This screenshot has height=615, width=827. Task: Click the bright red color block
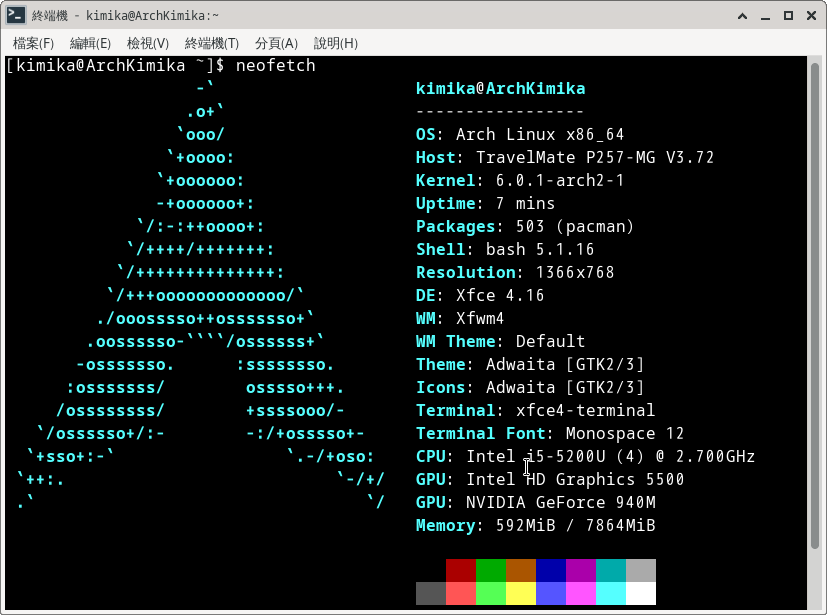coord(461,593)
